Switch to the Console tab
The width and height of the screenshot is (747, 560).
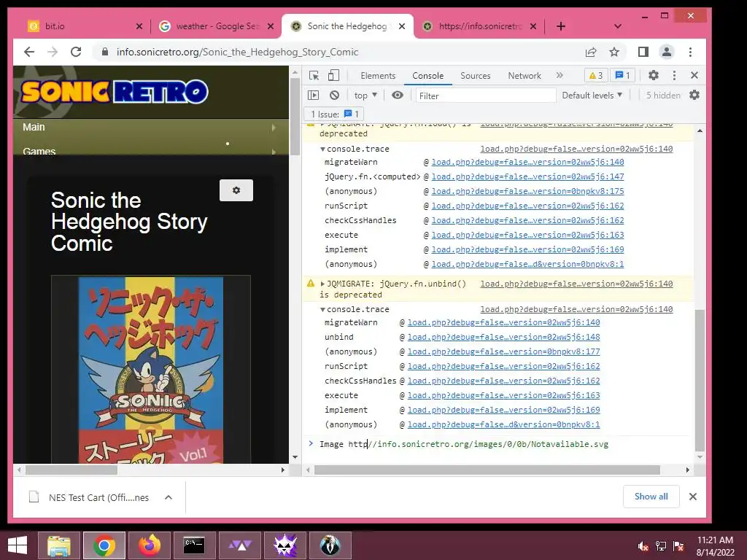click(x=427, y=76)
